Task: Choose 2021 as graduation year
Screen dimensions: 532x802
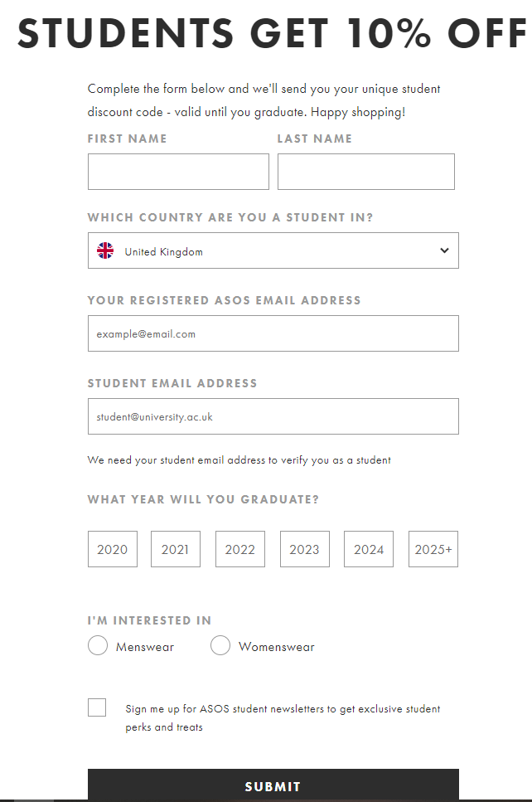Action: (x=176, y=549)
